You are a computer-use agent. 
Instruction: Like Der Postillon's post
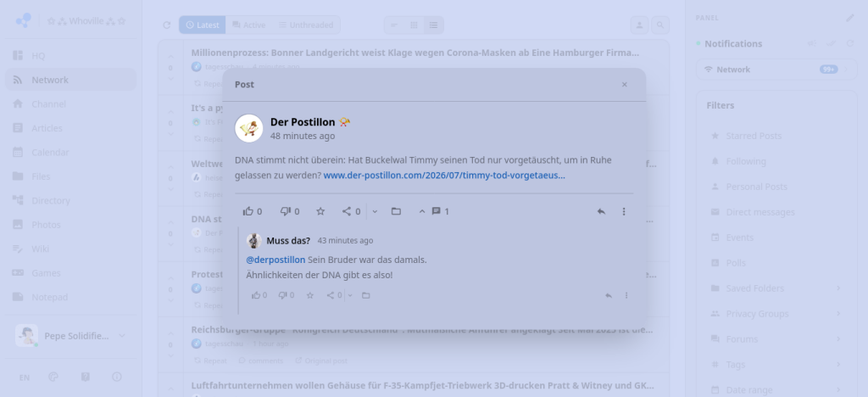tap(252, 211)
